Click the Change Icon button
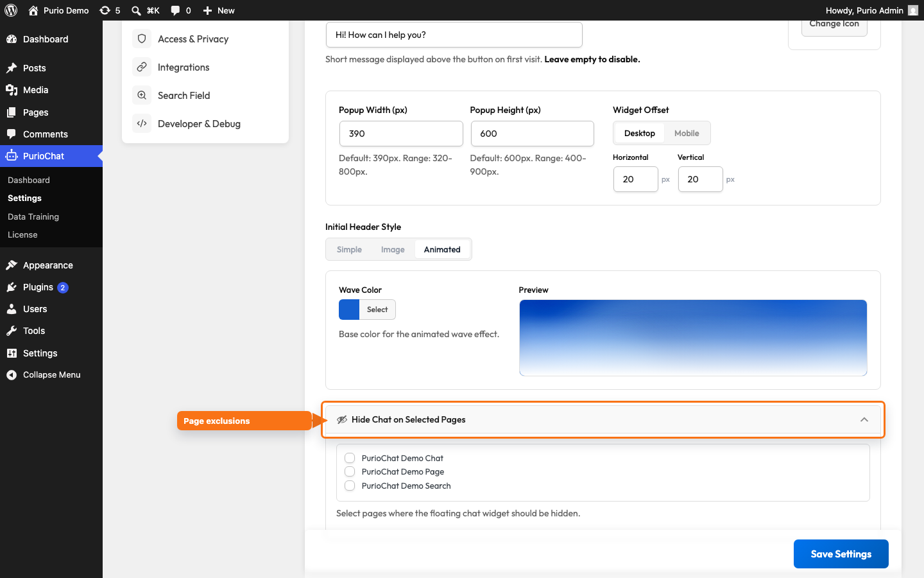This screenshot has width=924, height=578. click(834, 26)
